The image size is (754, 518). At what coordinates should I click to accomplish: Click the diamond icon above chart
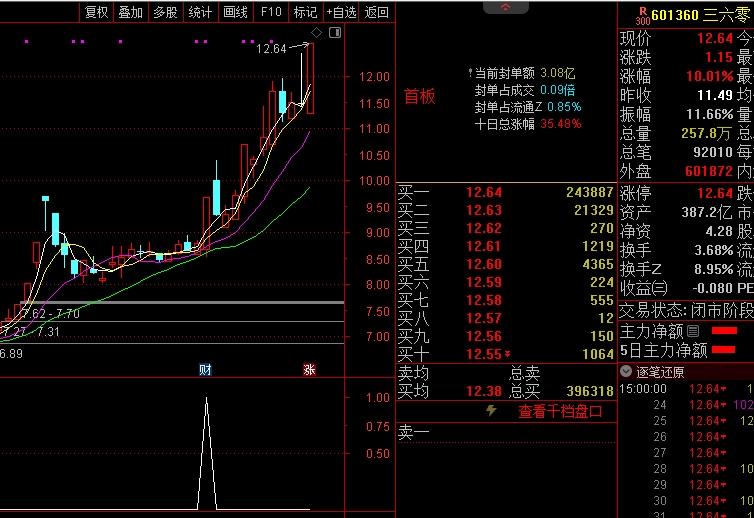click(316, 33)
